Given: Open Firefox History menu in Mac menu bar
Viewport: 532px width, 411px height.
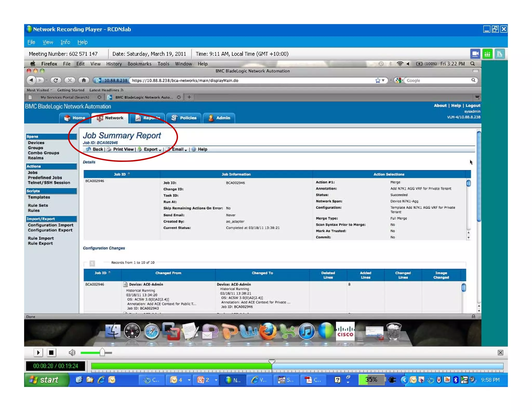Looking at the screenshot, I should pos(114,64).
